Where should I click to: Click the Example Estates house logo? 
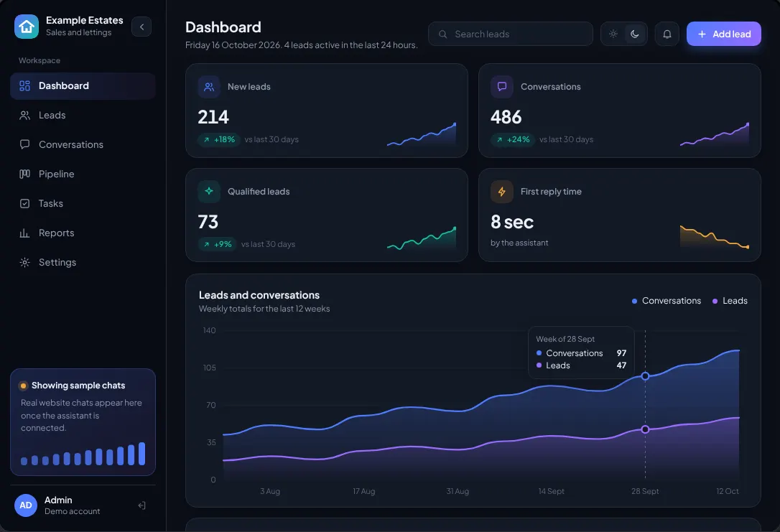[x=27, y=27]
